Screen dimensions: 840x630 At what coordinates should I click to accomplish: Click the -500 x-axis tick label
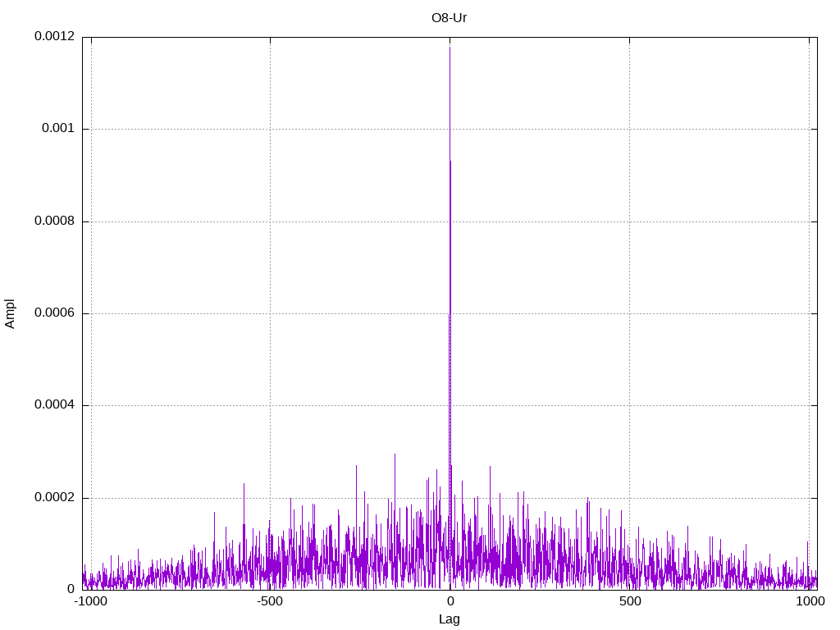(269, 601)
